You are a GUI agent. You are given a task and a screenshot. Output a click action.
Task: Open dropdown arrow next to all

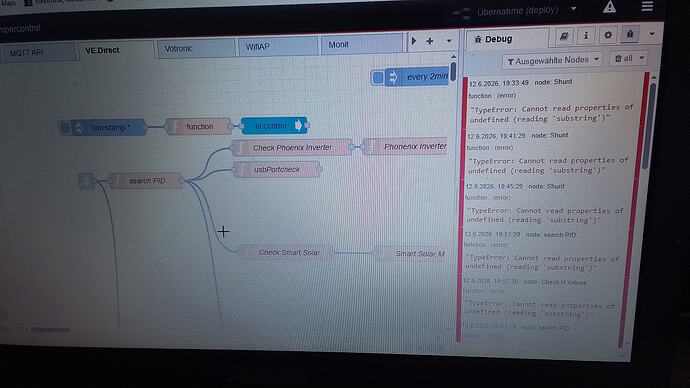642,58
